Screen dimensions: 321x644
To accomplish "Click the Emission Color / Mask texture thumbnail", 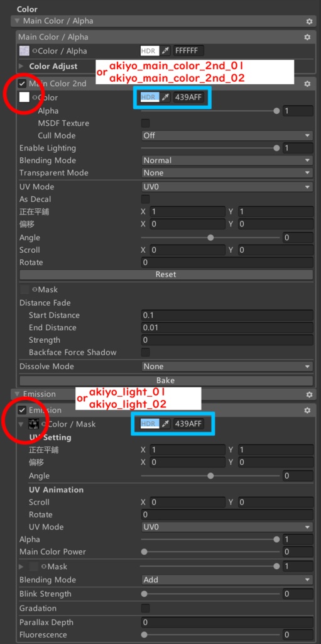I will coord(33,425).
